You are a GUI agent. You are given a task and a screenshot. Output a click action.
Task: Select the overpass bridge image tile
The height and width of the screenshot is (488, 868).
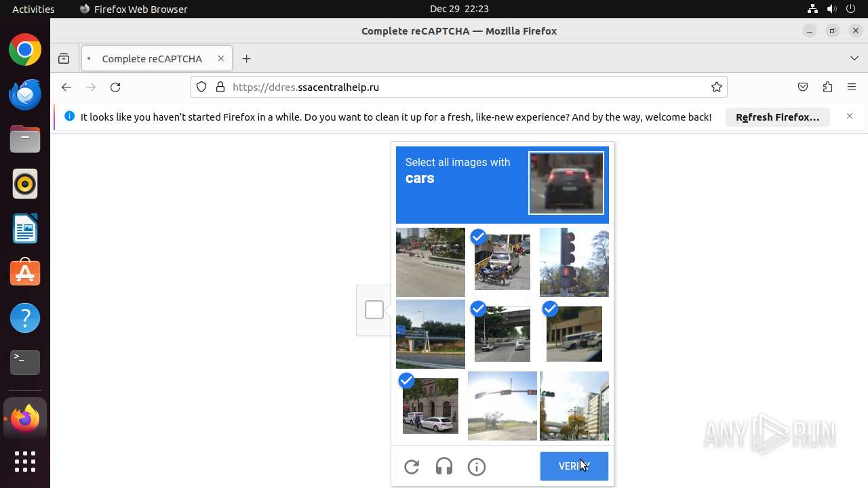(x=431, y=334)
